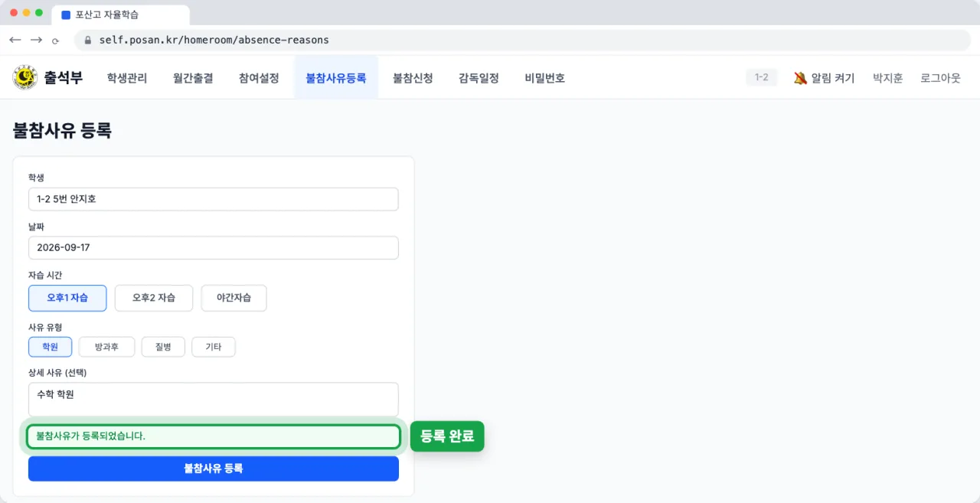Select 오후2 자습 study period
980x503 pixels.
154,298
